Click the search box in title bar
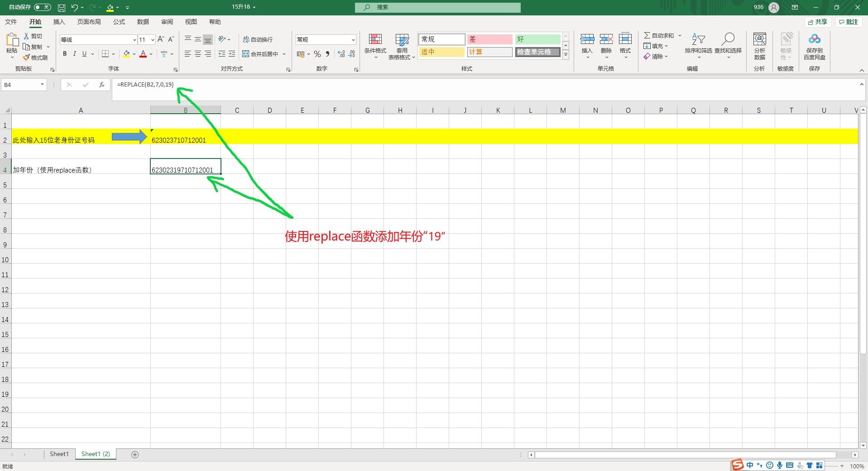This screenshot has height=471, width=868. coord(437,7)
